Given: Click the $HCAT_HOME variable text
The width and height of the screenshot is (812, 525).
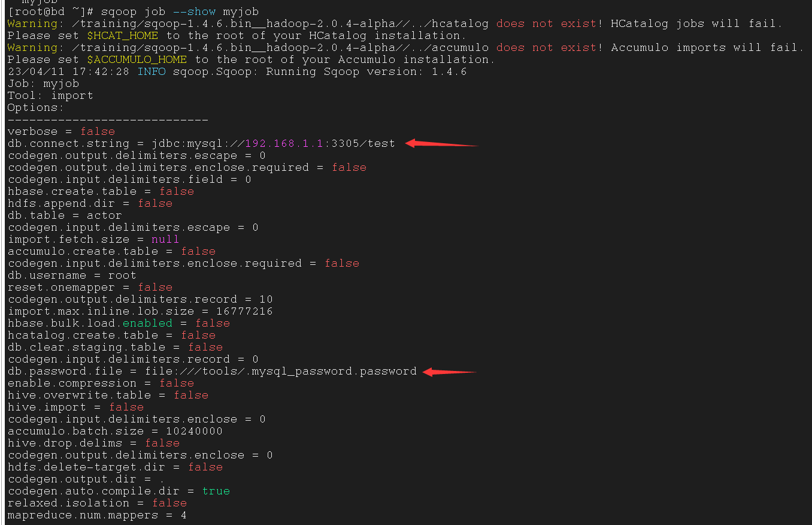Looking at the screenshot, I should click(x=123, y=36).
